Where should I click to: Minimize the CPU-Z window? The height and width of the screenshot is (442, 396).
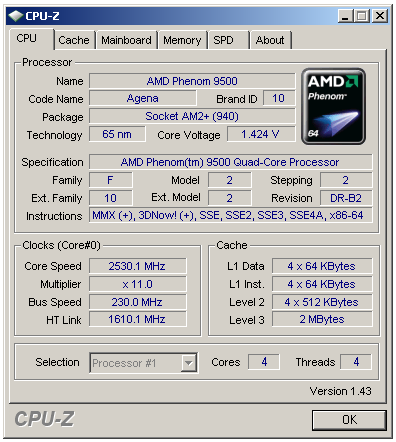(x=345, y=16)
